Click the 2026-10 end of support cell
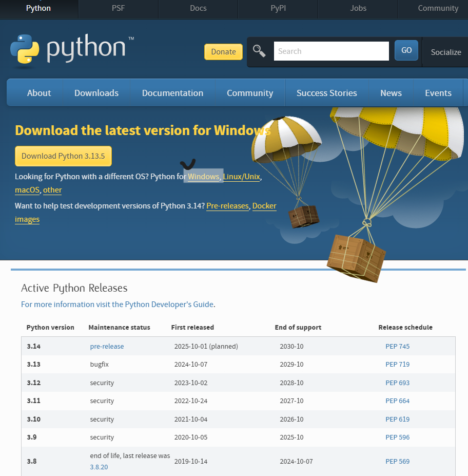468x476 pixels. (x=291, y=419)
